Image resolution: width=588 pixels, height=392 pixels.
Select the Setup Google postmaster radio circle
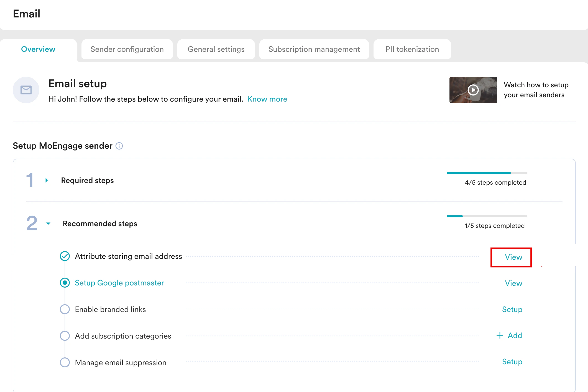tap(65, 283)
